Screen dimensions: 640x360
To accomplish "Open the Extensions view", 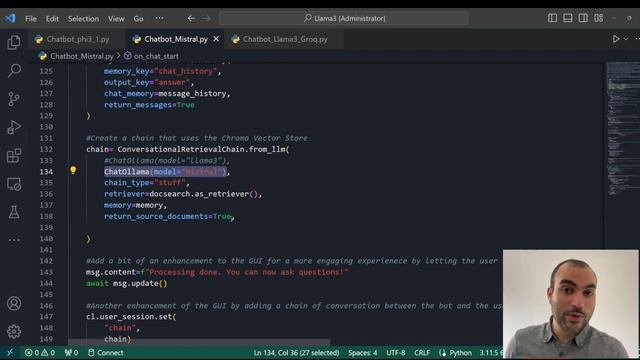I will click(14, 156).
